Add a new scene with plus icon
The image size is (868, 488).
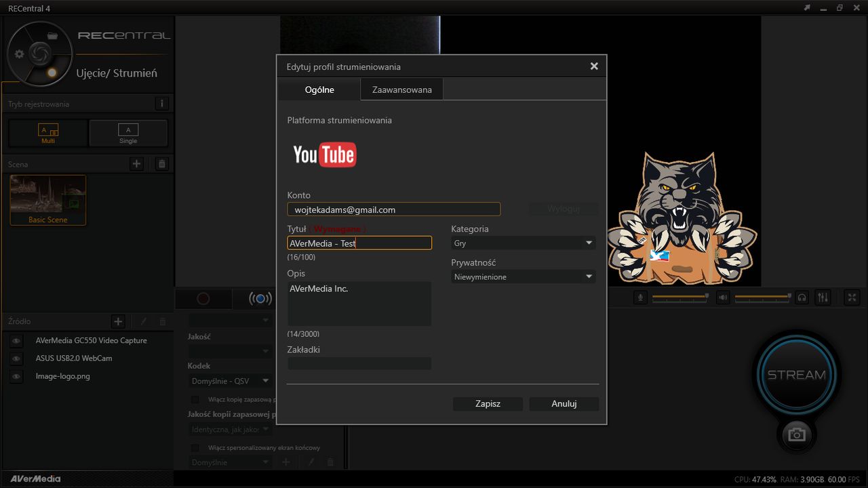coord(136,163)
